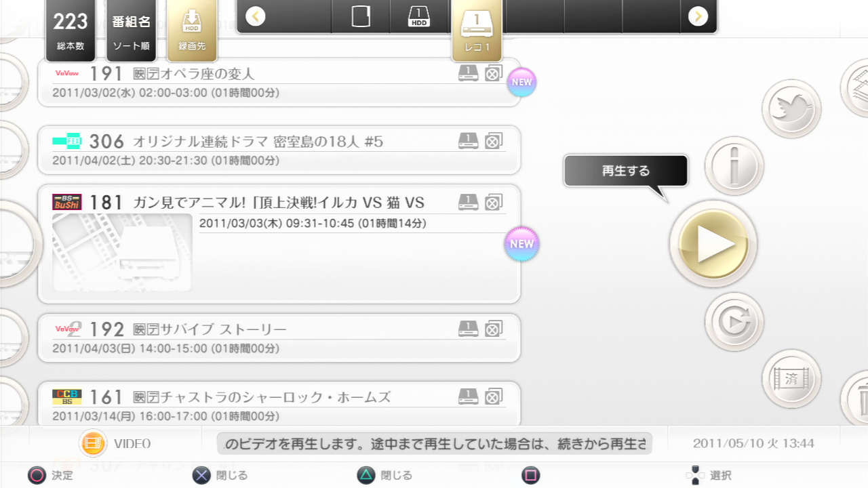
Task: Select the blank page tab in the top bar
Action: 361,16
